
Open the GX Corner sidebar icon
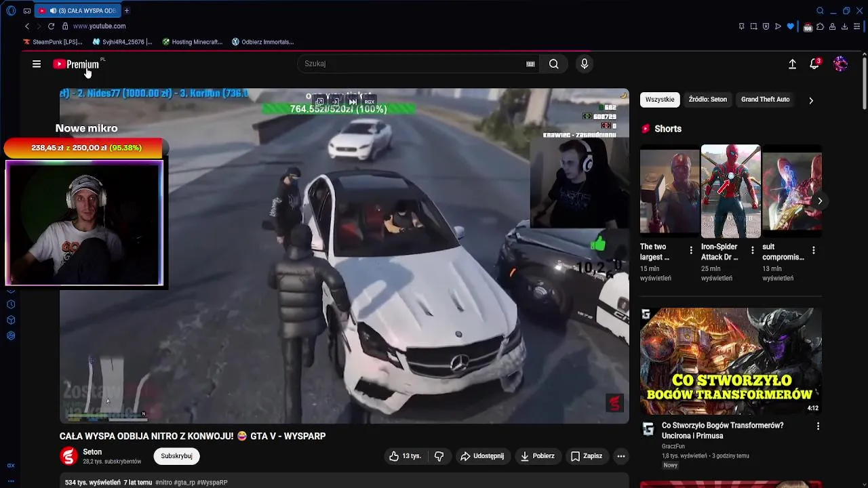click(11, 466)
